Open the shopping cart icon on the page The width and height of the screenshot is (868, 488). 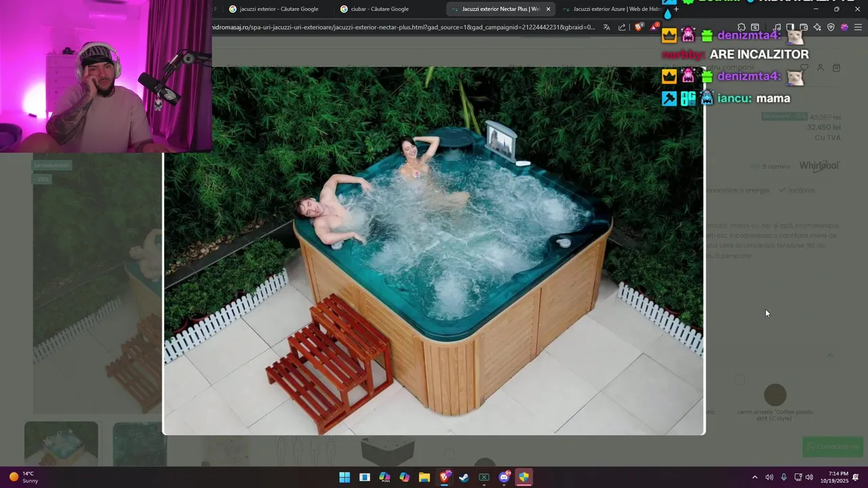[x=836, y=68]
